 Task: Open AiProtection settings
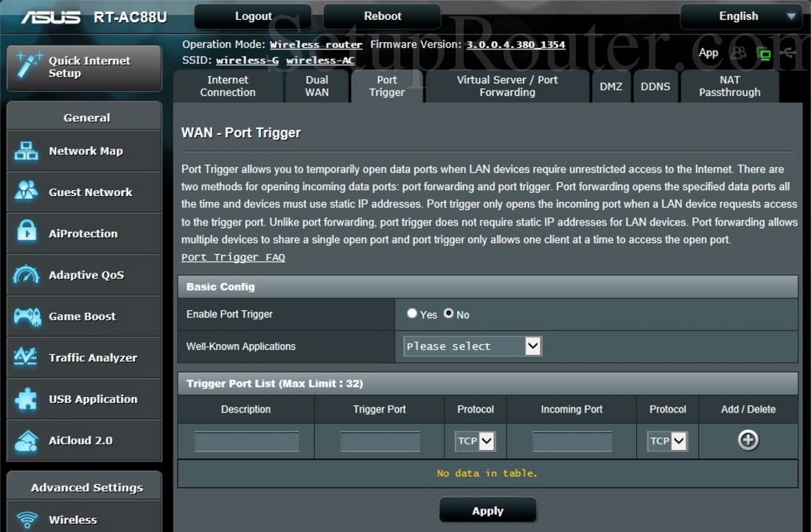(x=83, y=233)
